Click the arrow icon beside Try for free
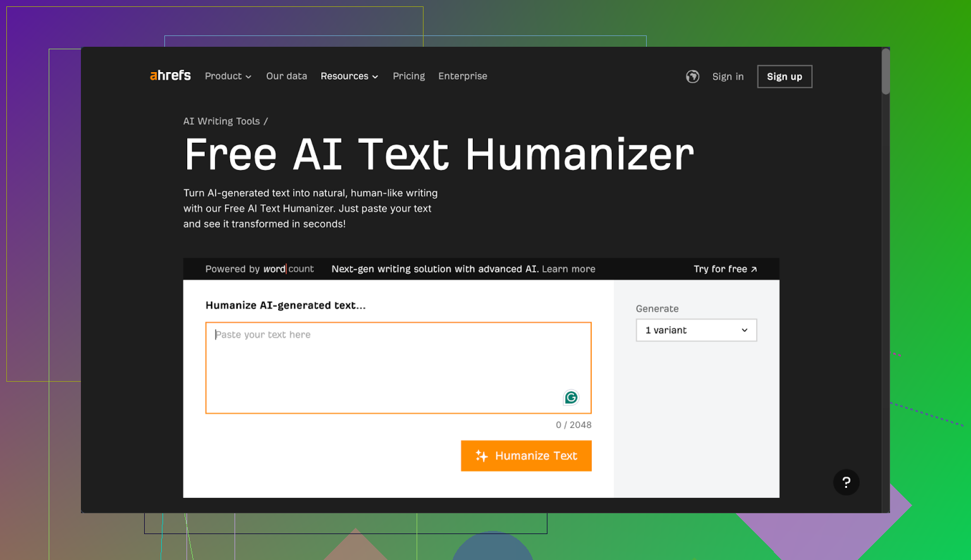Screen dimensions: 971x560 tap(754, 269)
